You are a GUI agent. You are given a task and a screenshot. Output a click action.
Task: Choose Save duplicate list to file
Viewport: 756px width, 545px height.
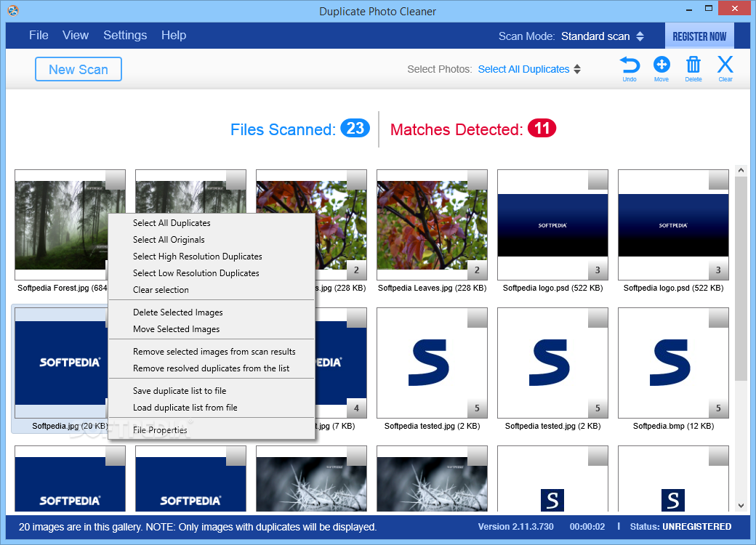[x=212, y=391]
